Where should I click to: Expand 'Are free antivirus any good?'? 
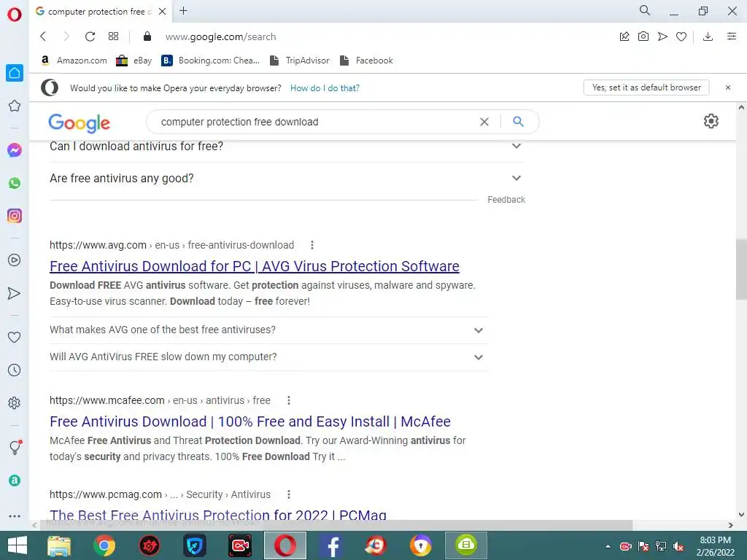point(287,178)
